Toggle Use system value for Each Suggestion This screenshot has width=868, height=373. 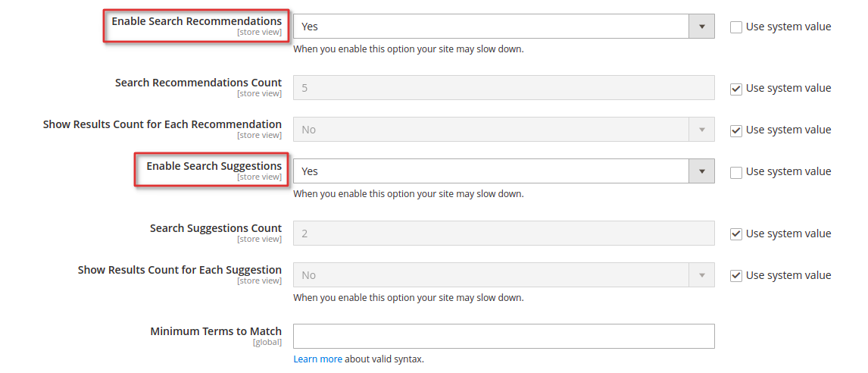[736, 275]
